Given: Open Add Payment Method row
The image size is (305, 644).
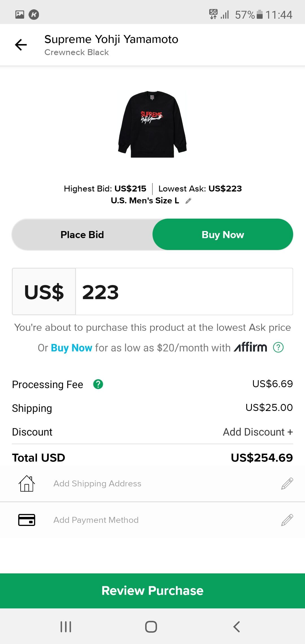Looking at the screenshot, I should (x=96, y=520).
